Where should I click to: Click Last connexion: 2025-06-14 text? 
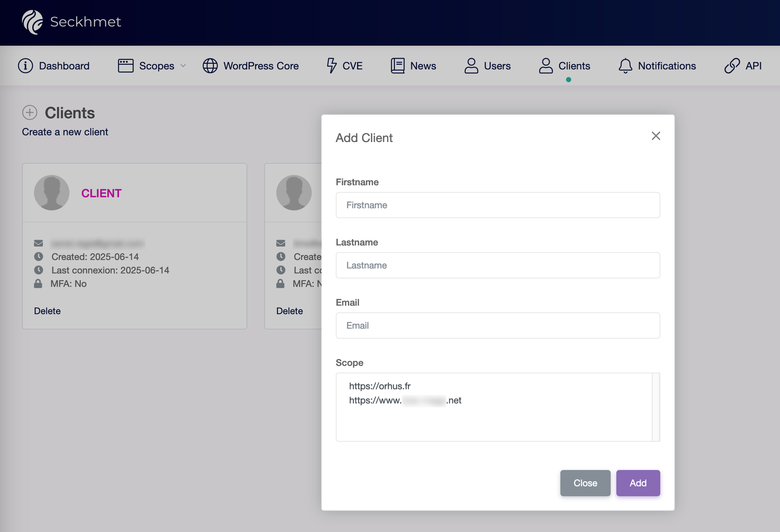(110, 270)
